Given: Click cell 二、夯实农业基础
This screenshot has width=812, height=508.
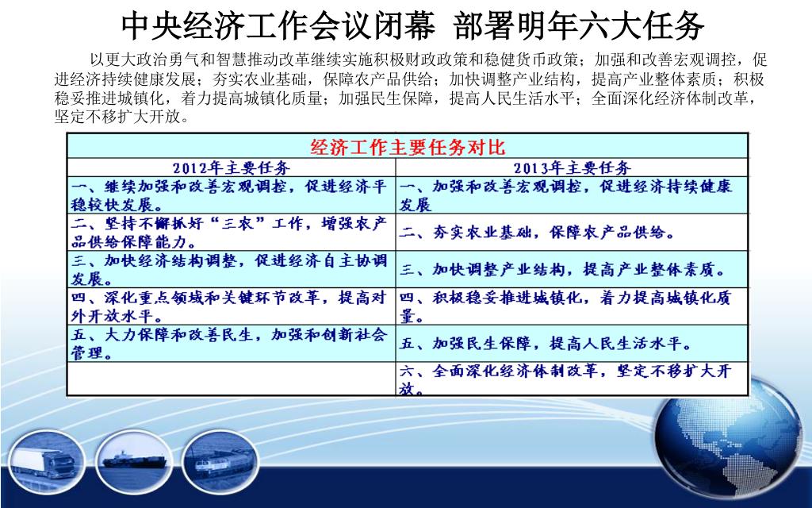Looking at the screenshot, I should tap(573, 233).
